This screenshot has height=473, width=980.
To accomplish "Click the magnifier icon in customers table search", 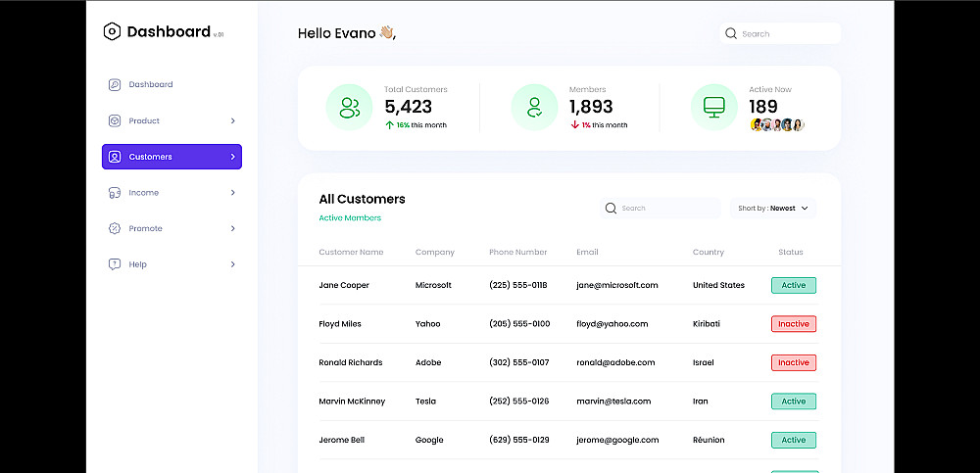I will (x=611, y=208).
